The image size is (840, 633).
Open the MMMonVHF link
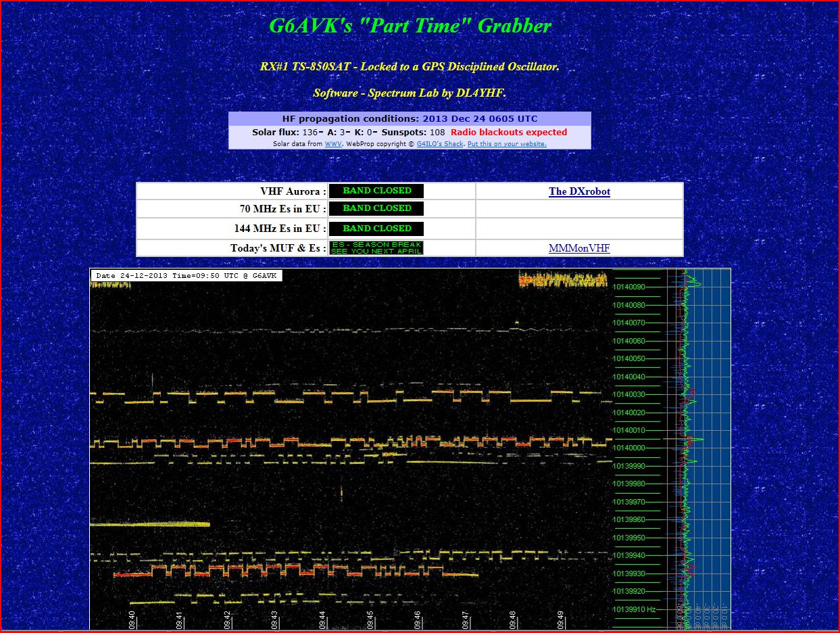(x=579, y=248)
